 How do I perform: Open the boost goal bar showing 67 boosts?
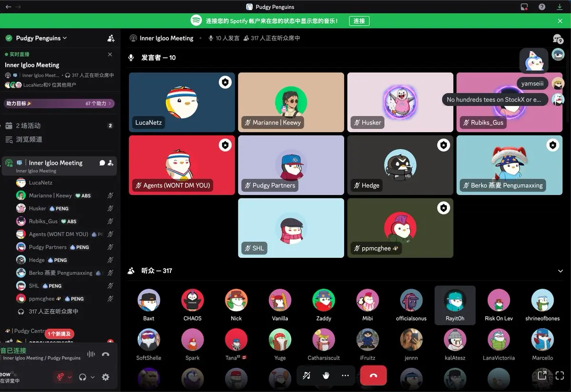pyautogui.click(x=59, y=103)
